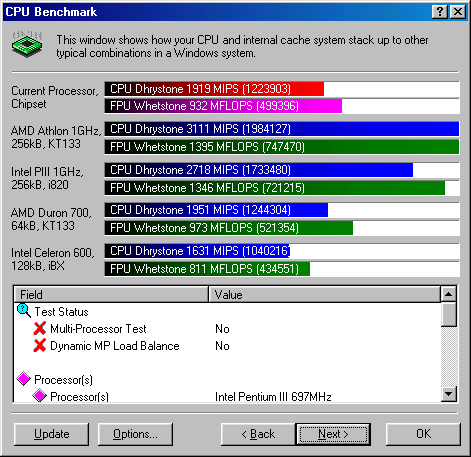Click the FPU Whetstone 973 MFLOPS bar
The height and width of the screenshot is (457, 471).
(229, 228)
